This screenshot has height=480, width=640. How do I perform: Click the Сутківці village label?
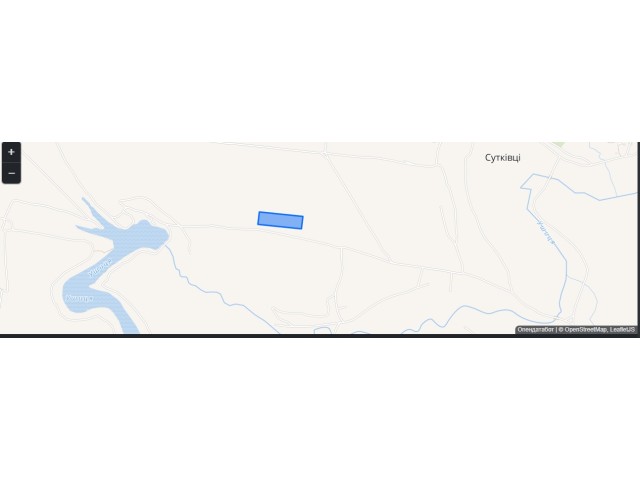[x=502, y=158]
